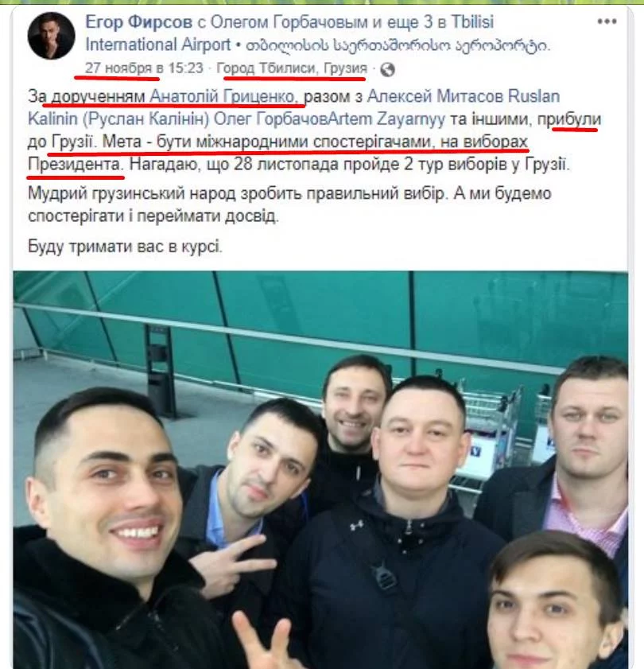Screen dimensions: 644x669
Task: Click the 'Мудрий грузинський народ' paragraph
Action: (289, 204)
